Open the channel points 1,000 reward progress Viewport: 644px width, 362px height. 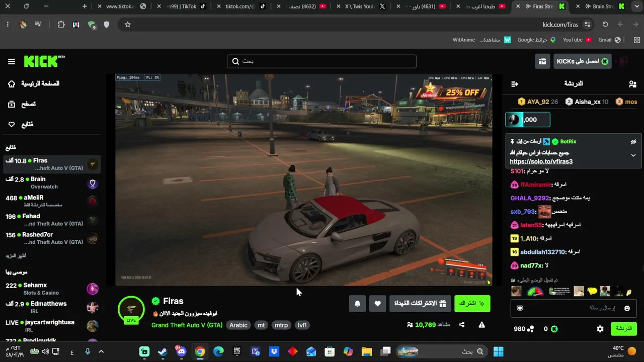[528, 120]
